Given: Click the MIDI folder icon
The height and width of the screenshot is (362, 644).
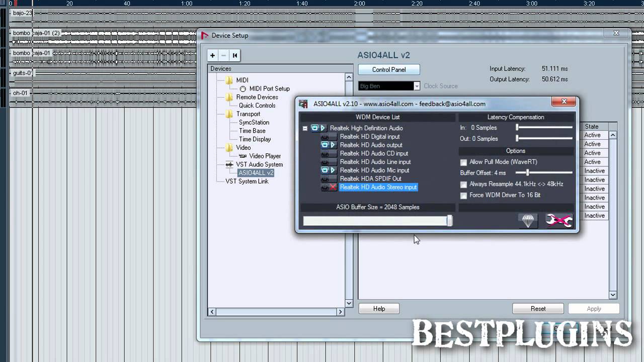Looking at the screenshot, I should click(x=229, y=80).
